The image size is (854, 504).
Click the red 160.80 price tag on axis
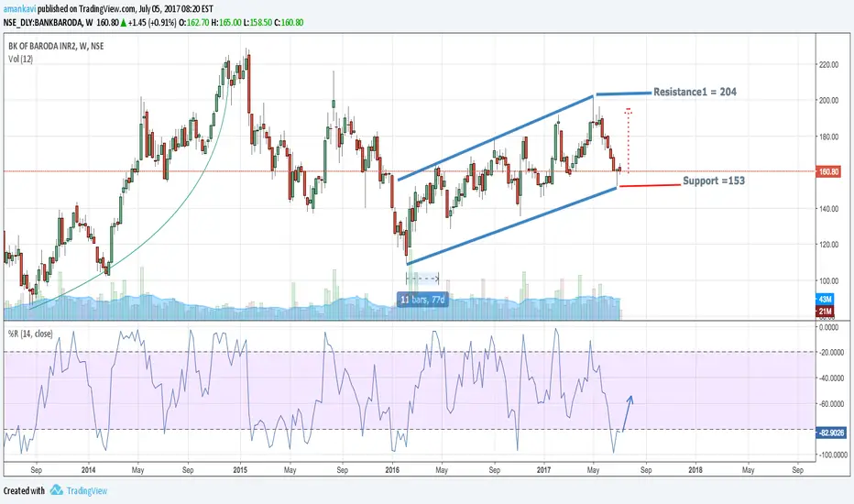[828, 172]
